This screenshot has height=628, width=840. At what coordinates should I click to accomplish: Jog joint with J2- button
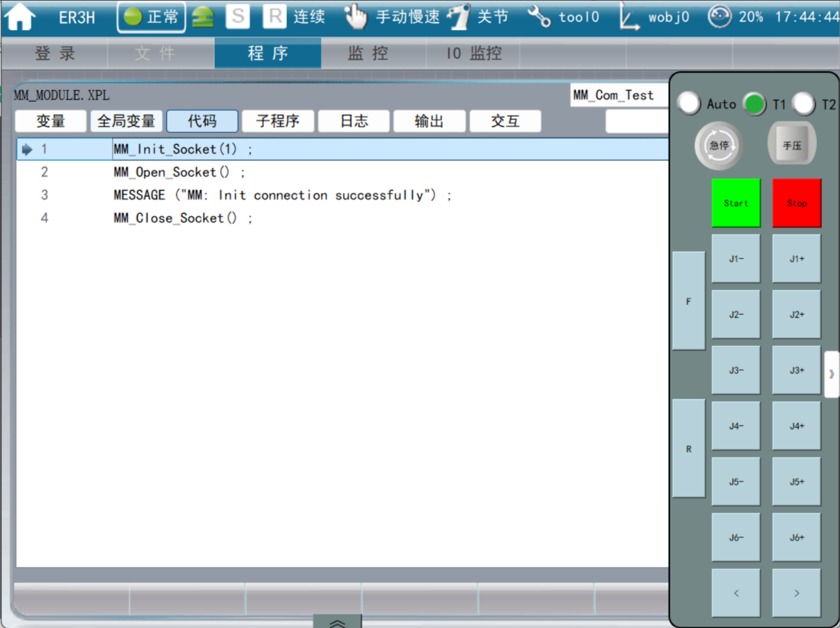pyautogui.click(x=736, y=315)
